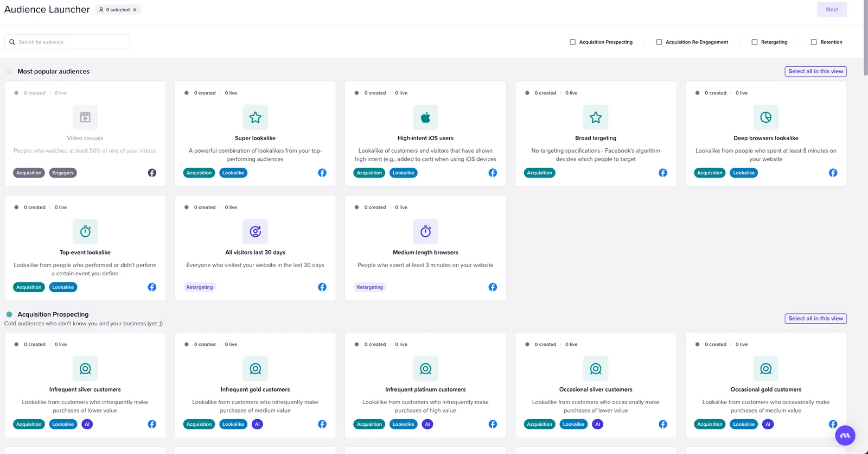Open the chat widget bubble

coord(845,436)
